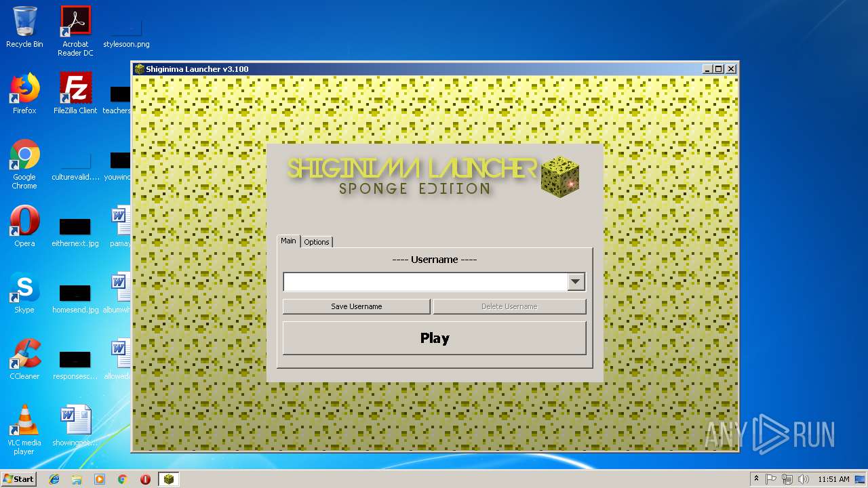Click the Shiginima Launcher title bar icon
This screenshot has height=488, width=868.
[140, 69]
